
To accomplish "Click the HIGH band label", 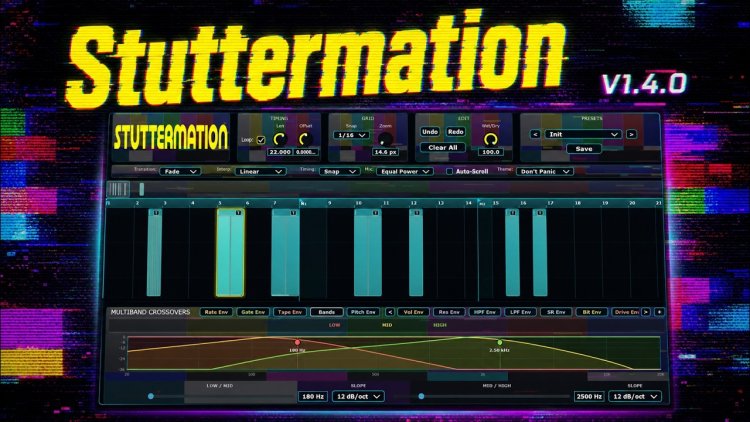I will (440, 325).
